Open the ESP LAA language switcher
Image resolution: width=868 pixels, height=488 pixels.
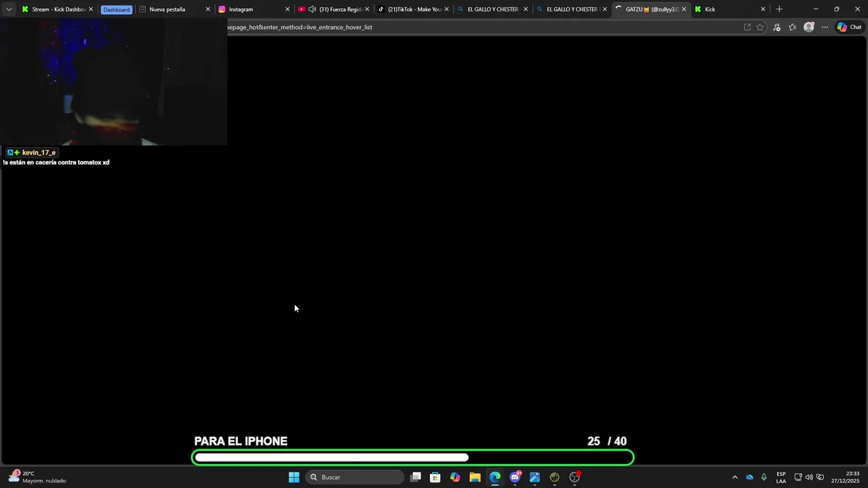[x=781, y=477]
